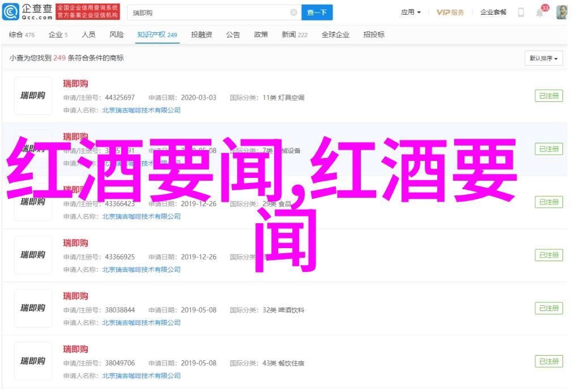
Task: Open the 企业套餐 link
Action: (x=493, y=12)
